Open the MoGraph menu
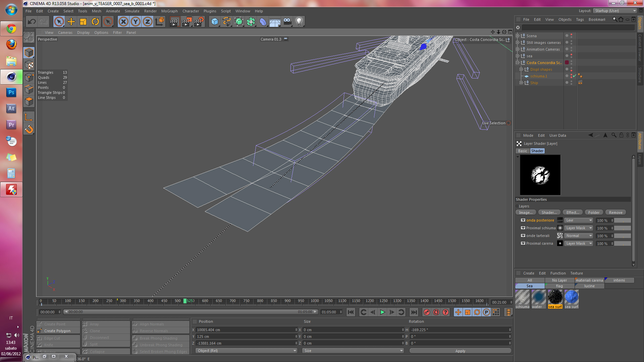 tap(169, 11)
